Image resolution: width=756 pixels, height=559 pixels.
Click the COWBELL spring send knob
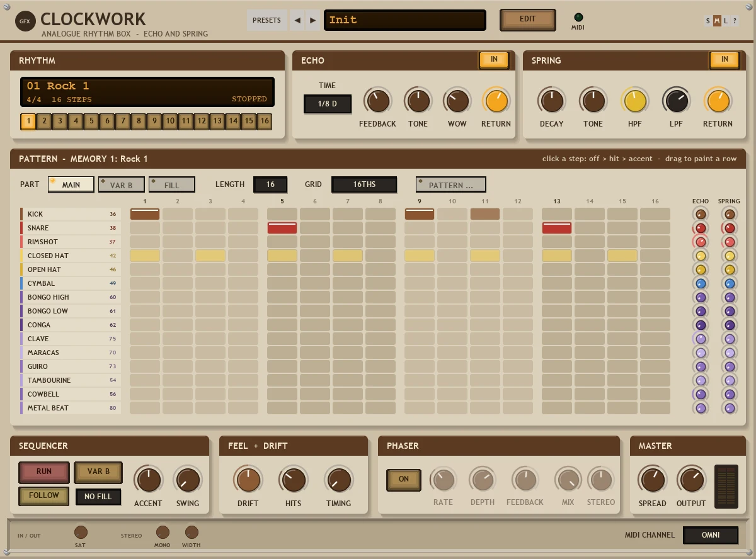coord(730,394)
